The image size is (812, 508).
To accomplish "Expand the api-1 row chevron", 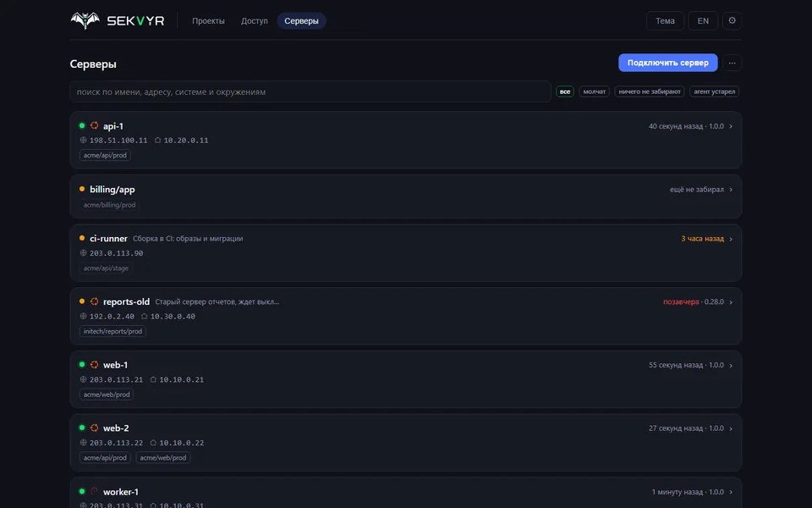I will click(x=731, y=126).
